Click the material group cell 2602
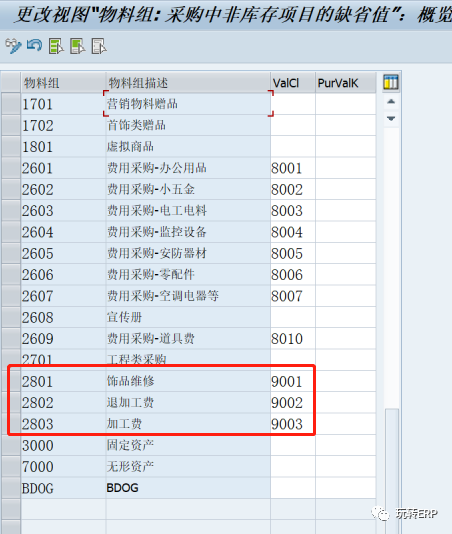The width and height of the screenshot is (452, 534). [63, 189]
